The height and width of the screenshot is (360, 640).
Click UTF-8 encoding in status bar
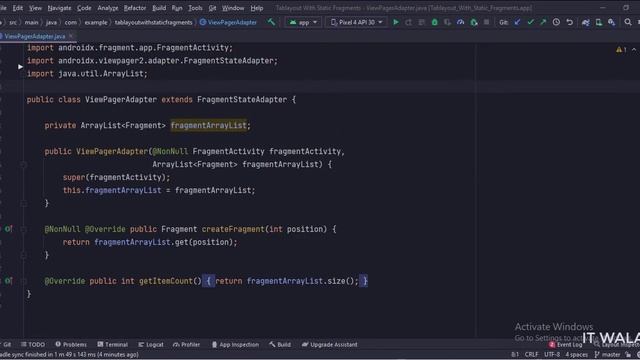552,355
